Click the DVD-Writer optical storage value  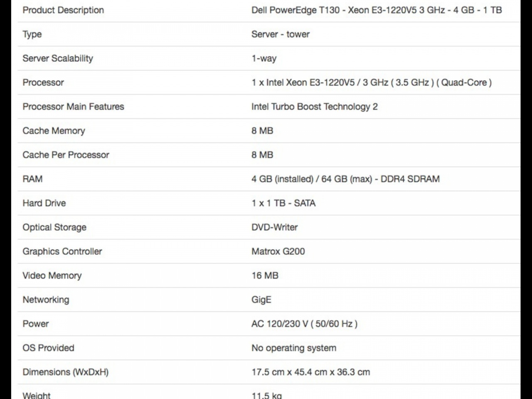[274, 227]
